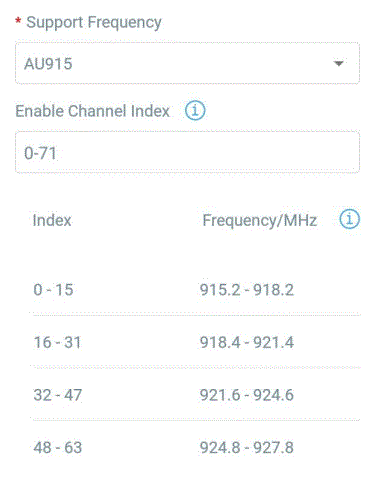Click the AU915 selected value text

click(48, 64)
